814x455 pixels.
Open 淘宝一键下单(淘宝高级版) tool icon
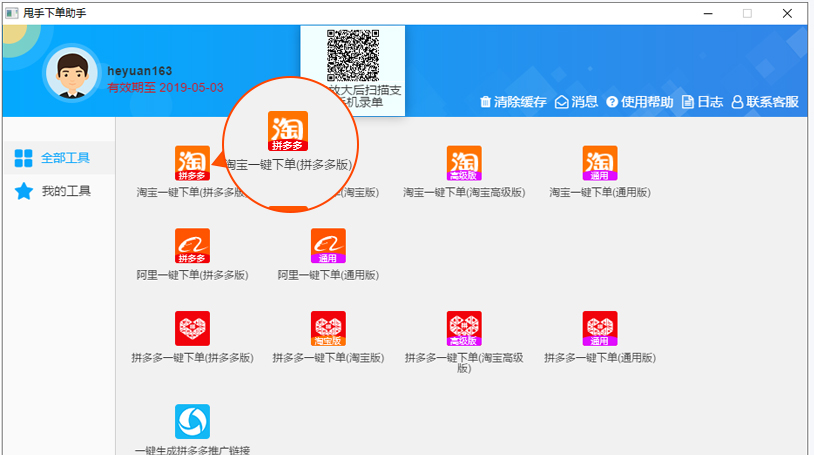pos(464,163)
